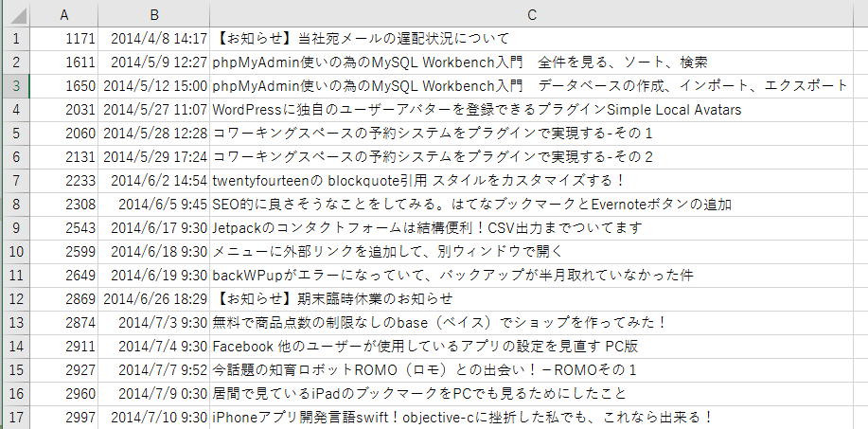Image resolution: width=868 pixels, height=429 pixels.
Task: Select row 12 header
Action: [16, 299]
